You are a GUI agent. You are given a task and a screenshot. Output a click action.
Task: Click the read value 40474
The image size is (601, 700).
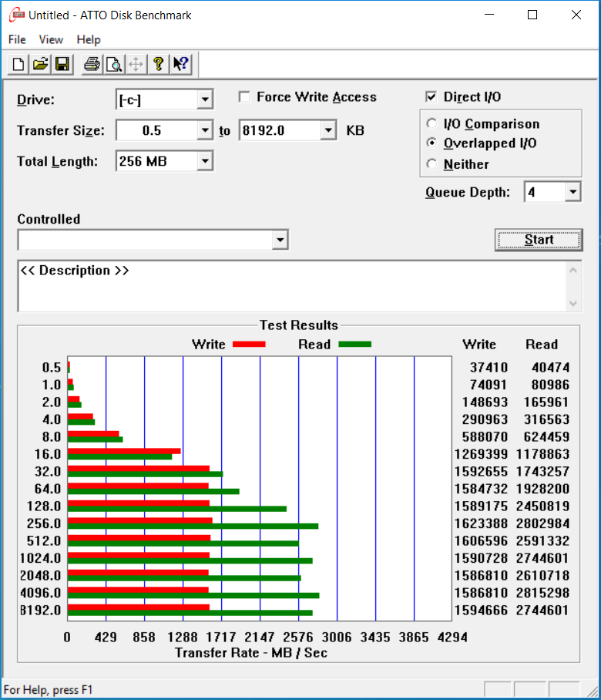551,368
